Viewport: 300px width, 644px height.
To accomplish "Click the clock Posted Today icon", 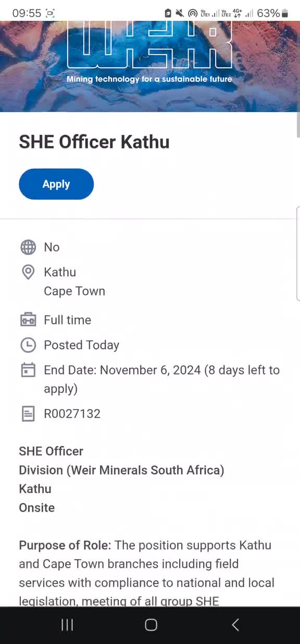I will [x=28, y=345].
